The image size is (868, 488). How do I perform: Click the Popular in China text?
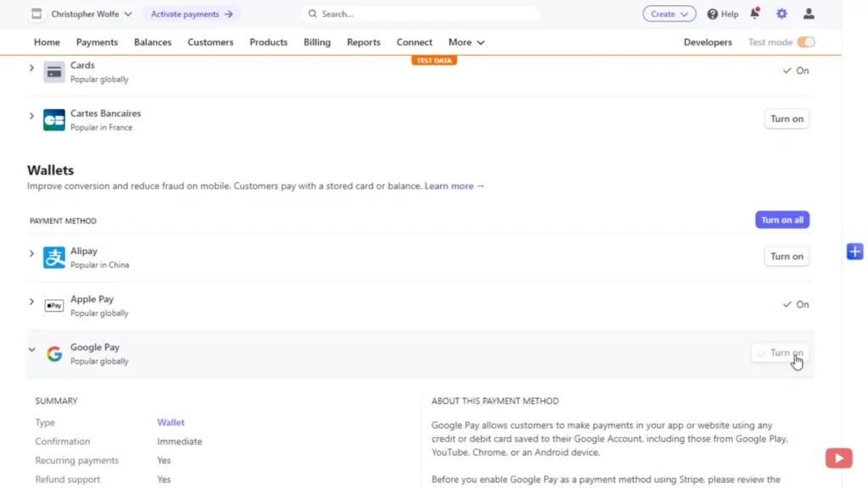[100, 265]
